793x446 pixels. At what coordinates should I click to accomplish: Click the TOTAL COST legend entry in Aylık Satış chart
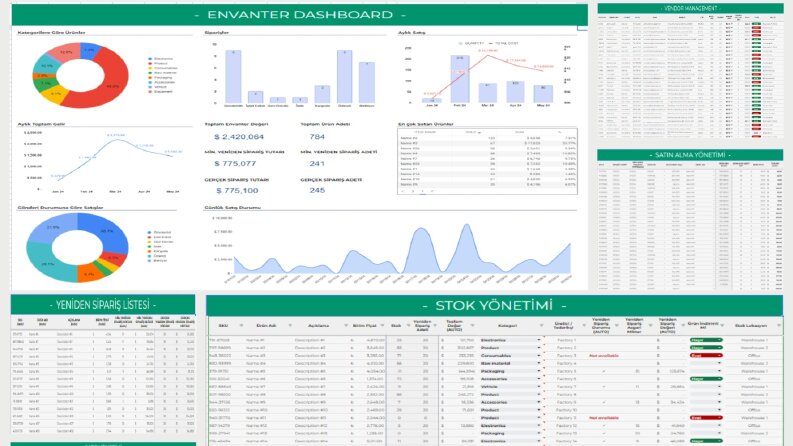503,43
